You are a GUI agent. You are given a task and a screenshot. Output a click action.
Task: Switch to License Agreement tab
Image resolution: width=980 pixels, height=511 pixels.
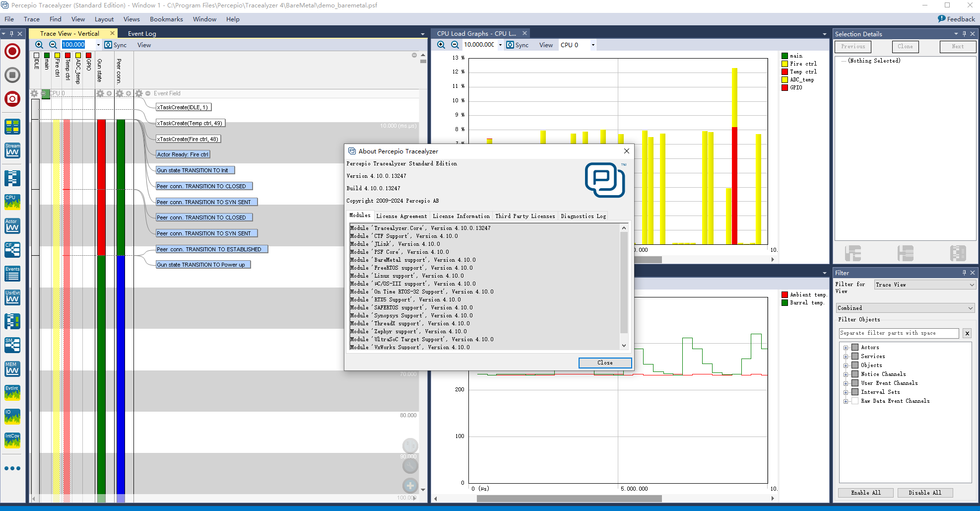[x=401, y=216]
